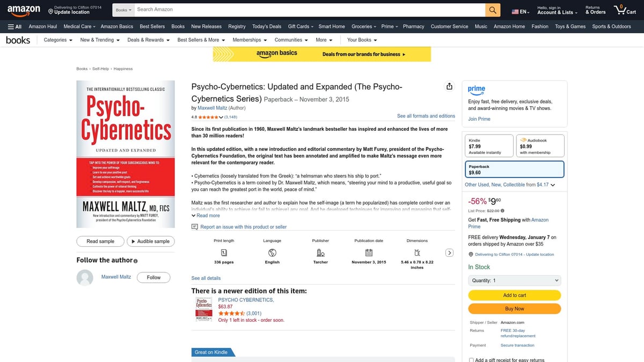Click the Add to cart button

click(514, 295)
